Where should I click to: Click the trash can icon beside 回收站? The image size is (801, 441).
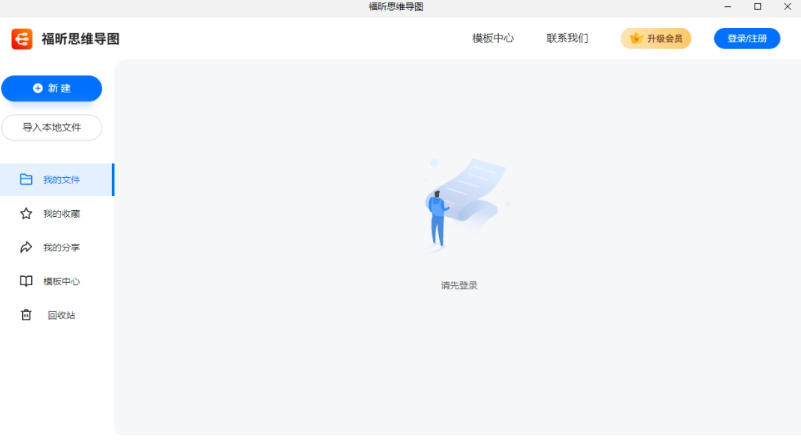coord(26,315)
